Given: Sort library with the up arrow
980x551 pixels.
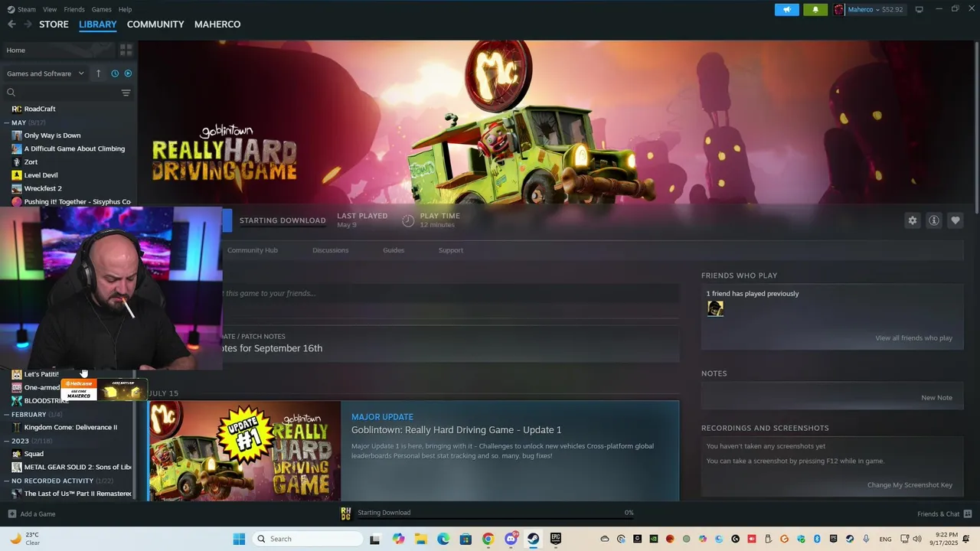Looking at the screenshot, I should tap(98, 73).
